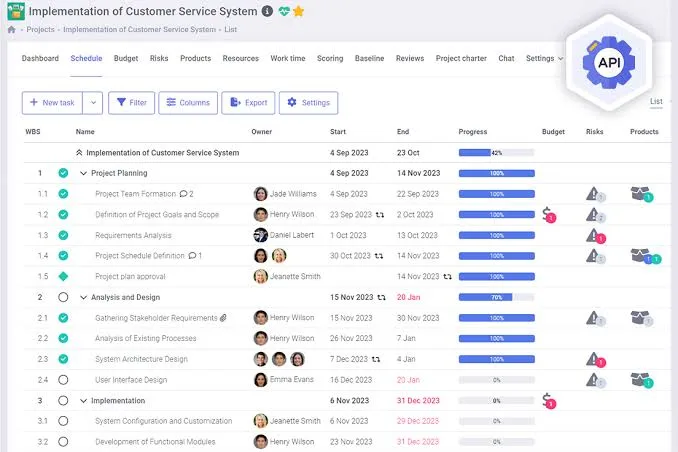Open the New task dropdown arrow

click(93, 103)
